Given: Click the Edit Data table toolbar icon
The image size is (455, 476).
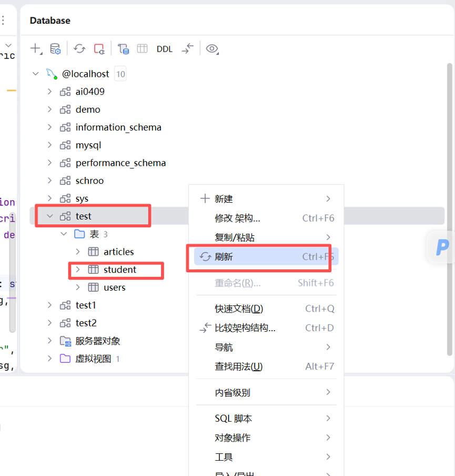Looking at the screenshot, I should [142, 48].
